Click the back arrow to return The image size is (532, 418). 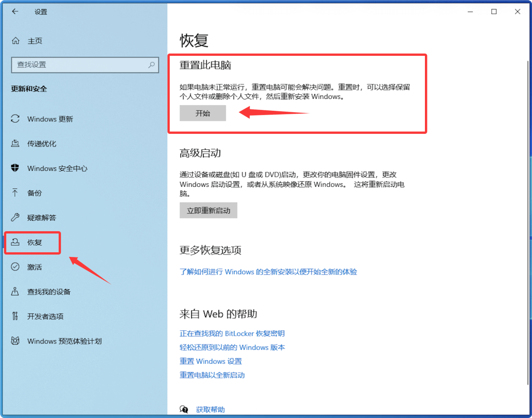pos(16,11)
